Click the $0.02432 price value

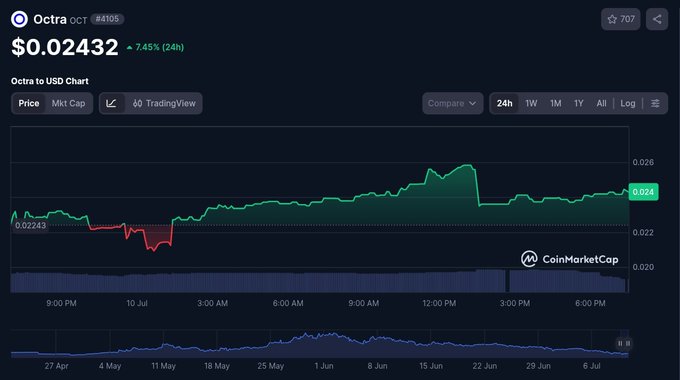tap(65, 47)
